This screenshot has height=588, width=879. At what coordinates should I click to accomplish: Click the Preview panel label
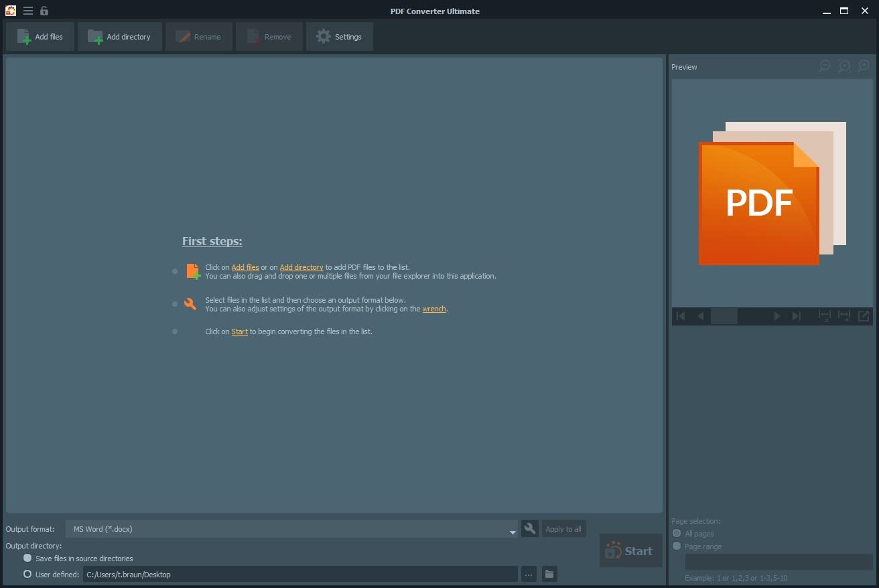point(684,67)
